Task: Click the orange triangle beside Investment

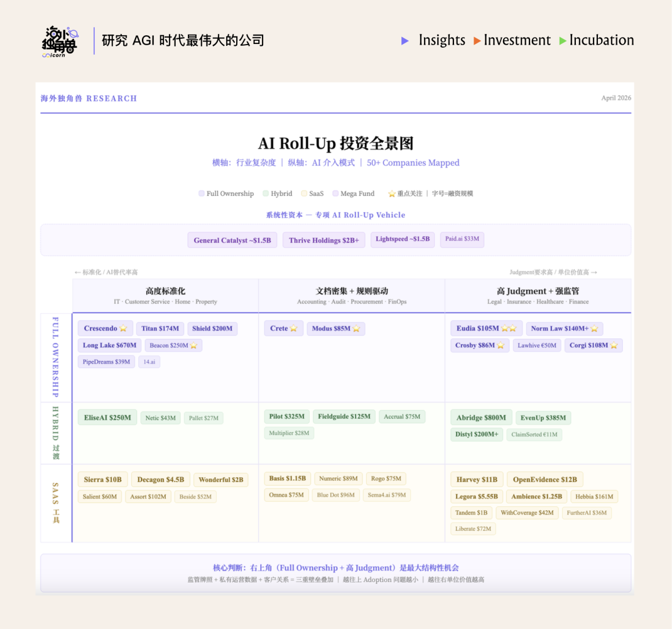Action: [477, 41]
